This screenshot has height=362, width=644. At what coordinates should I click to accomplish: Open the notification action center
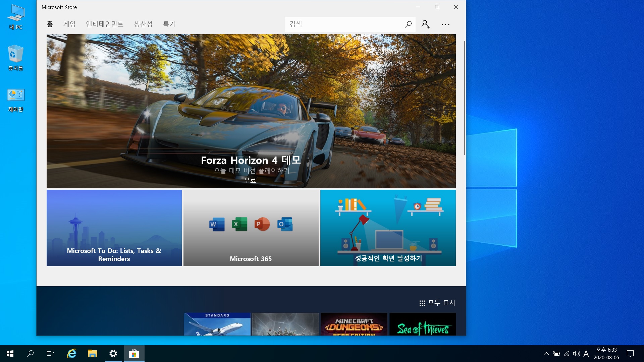pos(630,354)
